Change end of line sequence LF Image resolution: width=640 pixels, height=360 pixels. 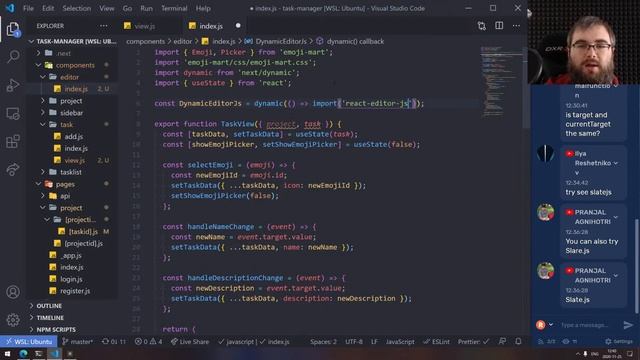374,342
